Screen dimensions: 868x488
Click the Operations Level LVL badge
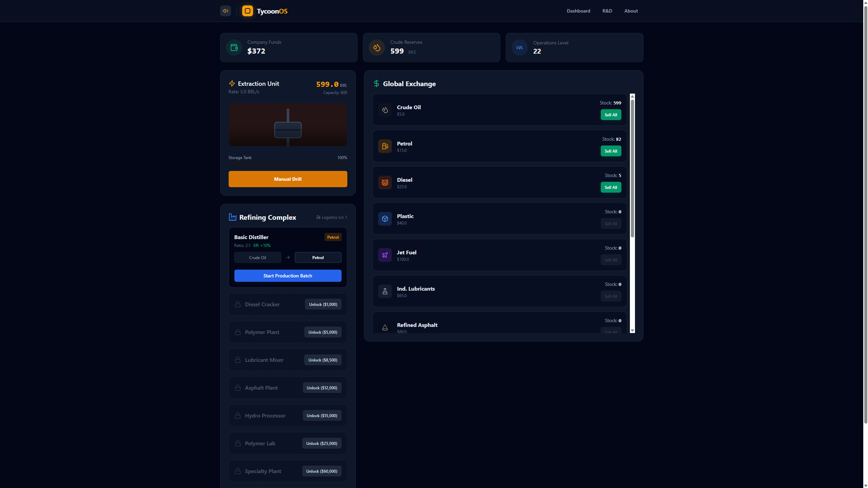pyautogui.click(x=519, y=47)
